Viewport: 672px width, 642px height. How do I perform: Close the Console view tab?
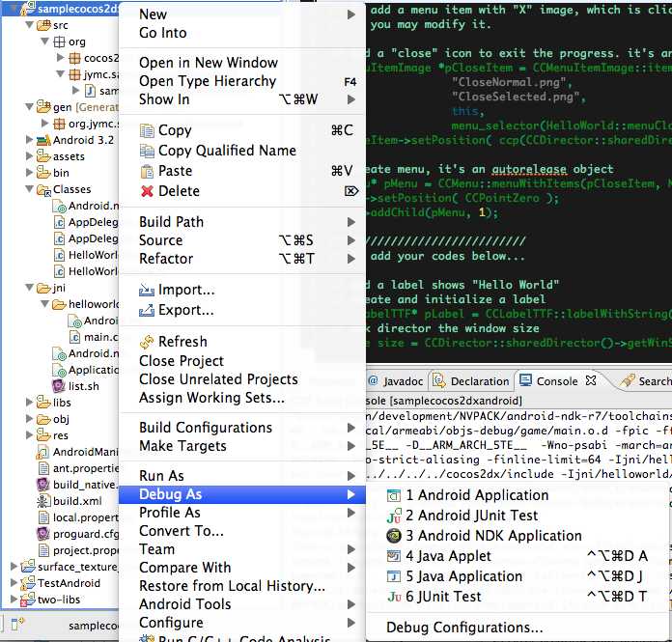591,380
